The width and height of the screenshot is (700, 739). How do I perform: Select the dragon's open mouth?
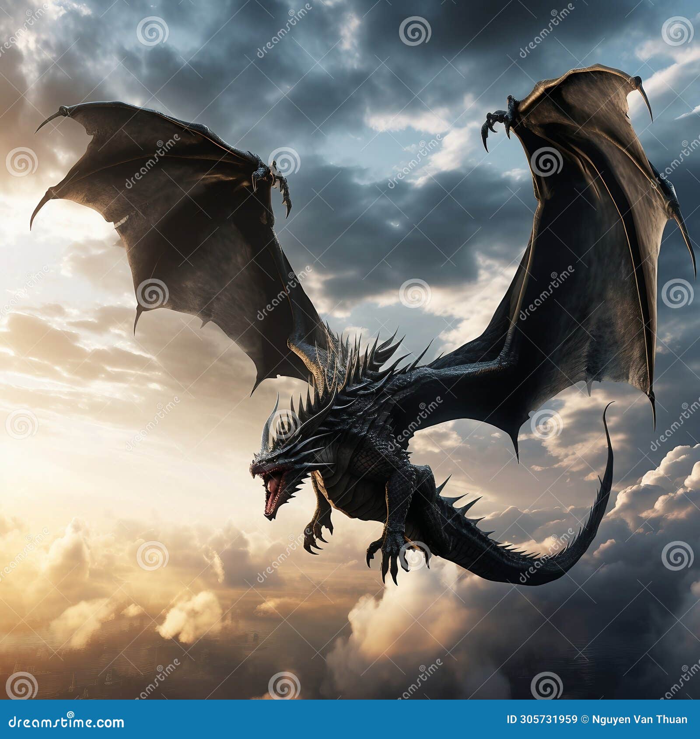(x=275, y=490)
